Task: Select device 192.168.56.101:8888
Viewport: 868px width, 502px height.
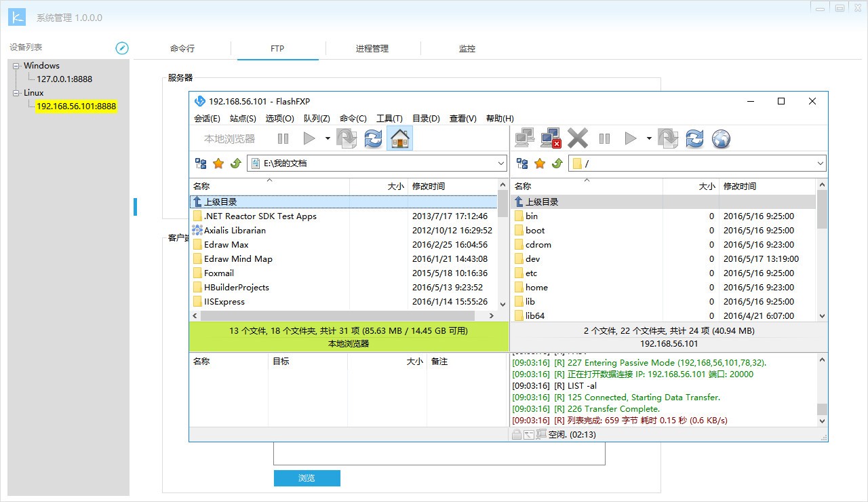Action: [77, 107]
